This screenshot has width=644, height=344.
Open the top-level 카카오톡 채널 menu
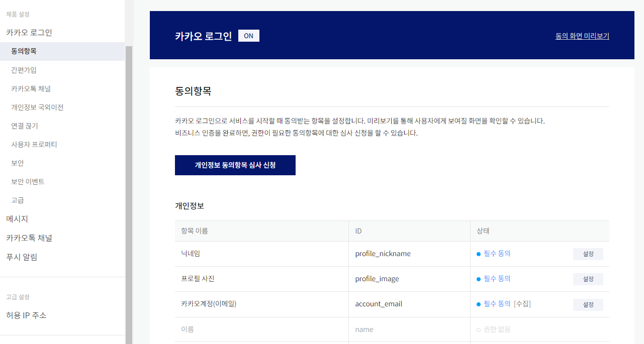[29, 238]
